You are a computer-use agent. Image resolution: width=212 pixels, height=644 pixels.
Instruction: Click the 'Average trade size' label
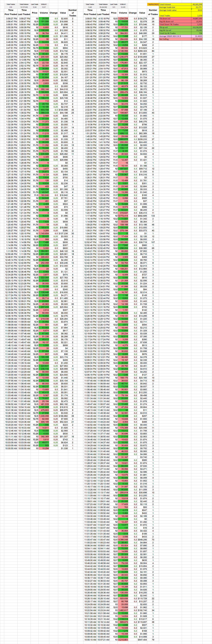pos(167,7)
